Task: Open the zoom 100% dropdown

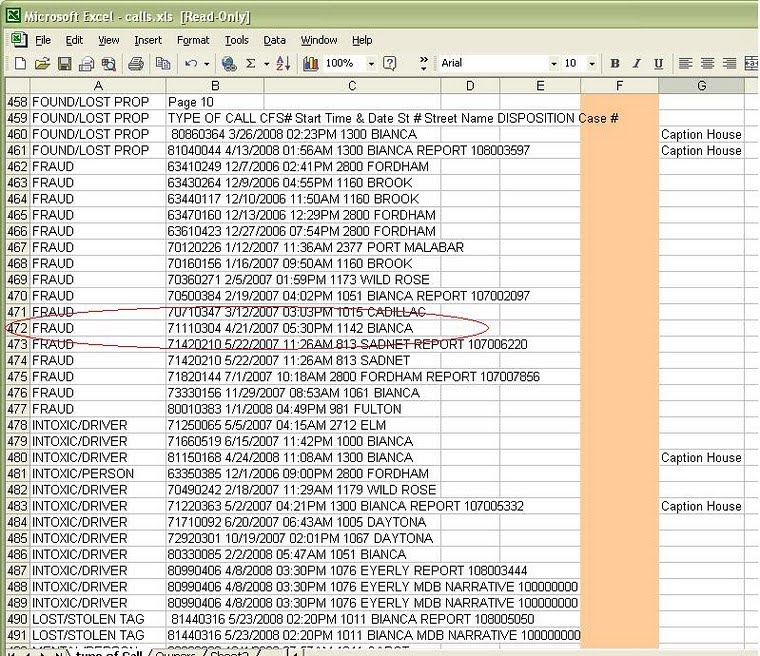Action: pos(371,64)
